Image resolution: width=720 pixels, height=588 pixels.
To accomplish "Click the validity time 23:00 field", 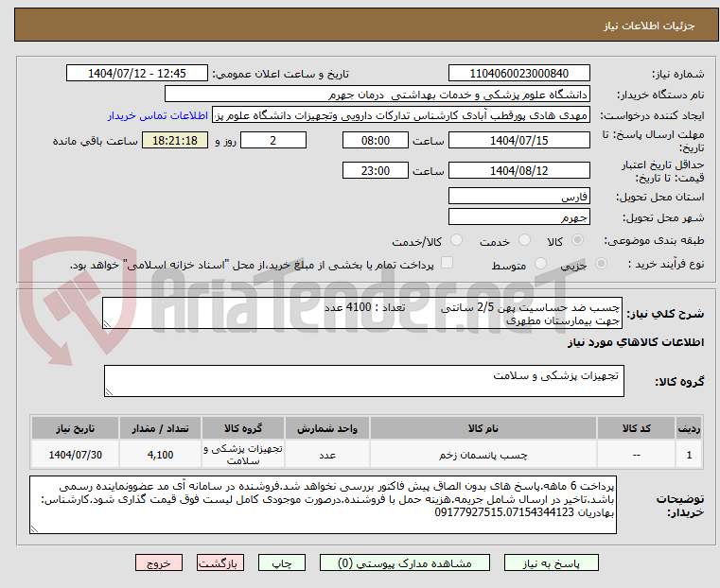I will click(x=376, y=170).
